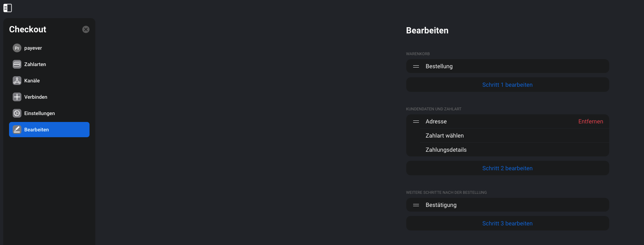Close the Checkout sidebar panel
644x245 pixels.
[x=86, y=29]
